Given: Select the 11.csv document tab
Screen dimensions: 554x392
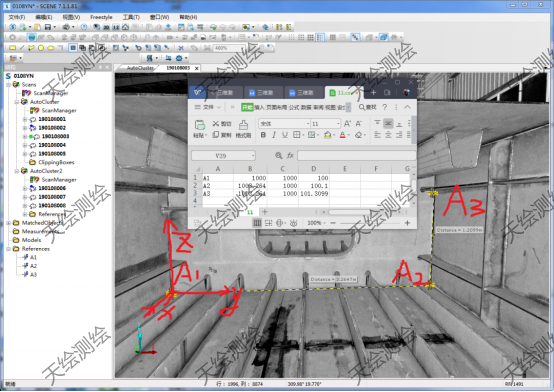Looking at the screenshot, I should [x=341, y=93].
